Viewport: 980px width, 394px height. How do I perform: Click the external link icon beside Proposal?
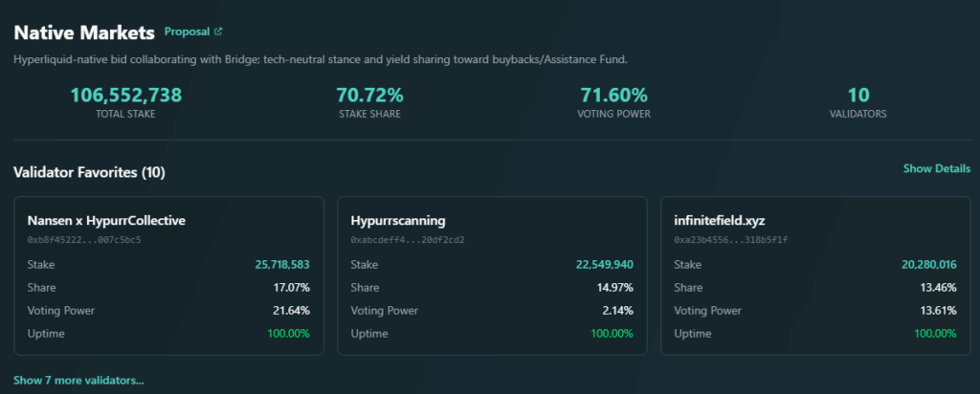tap(217, 33)
